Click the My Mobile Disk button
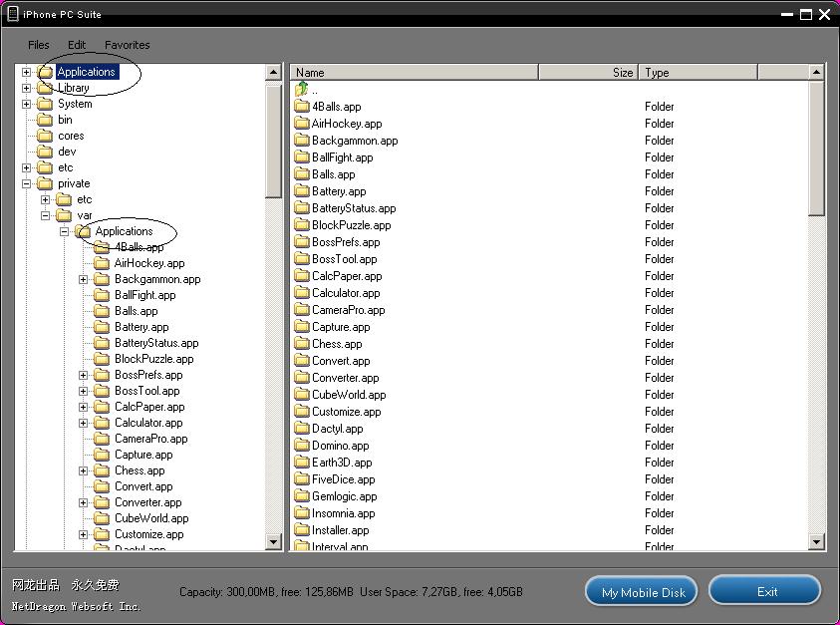840x625 pixels. 643,592
